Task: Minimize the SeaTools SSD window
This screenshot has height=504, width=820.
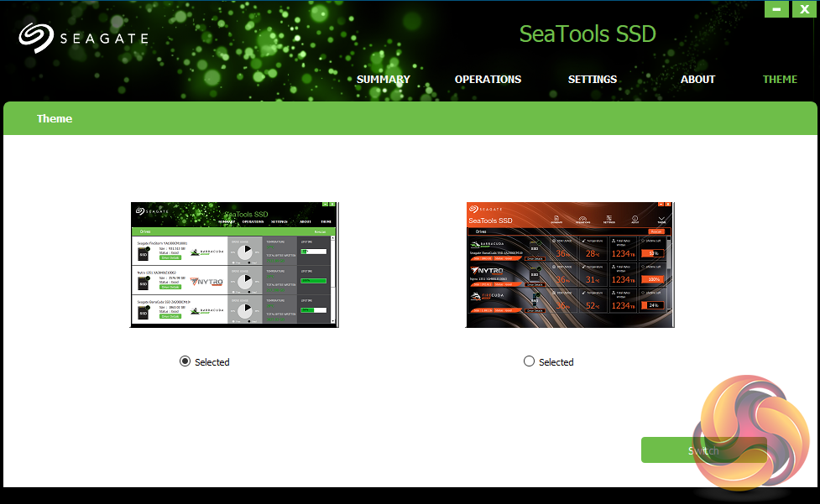Action: pyautogui.click(x=776, y=9)
